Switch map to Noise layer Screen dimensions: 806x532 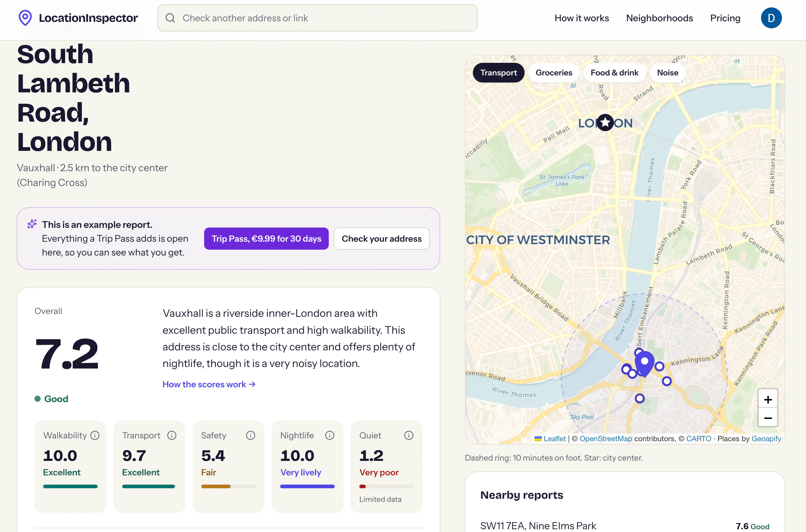click(667, 73)
